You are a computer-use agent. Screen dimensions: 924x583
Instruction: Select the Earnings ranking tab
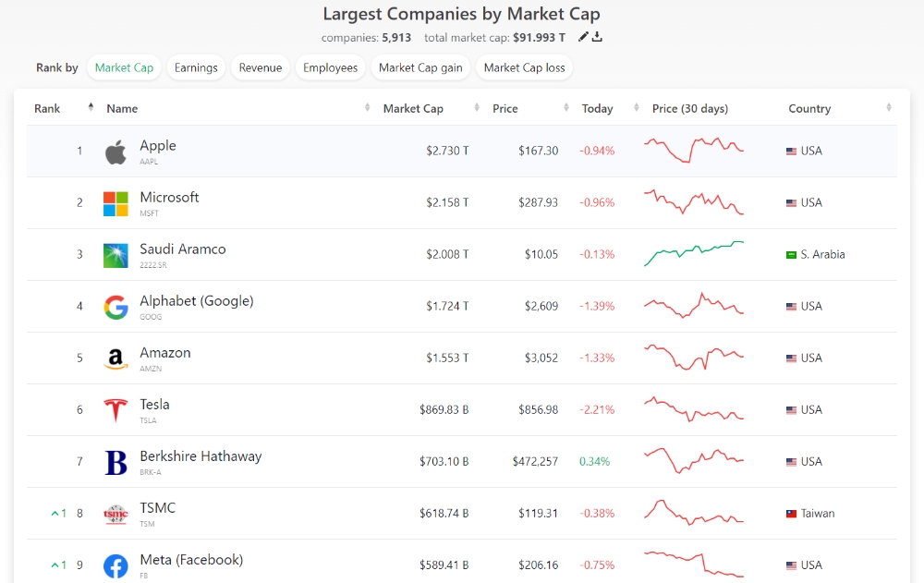[x=196, y=67]
